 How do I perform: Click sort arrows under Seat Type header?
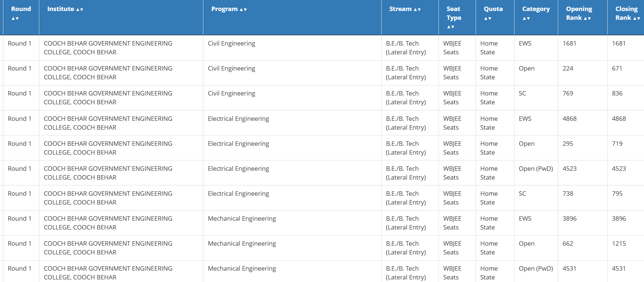(x=451, y=27)
